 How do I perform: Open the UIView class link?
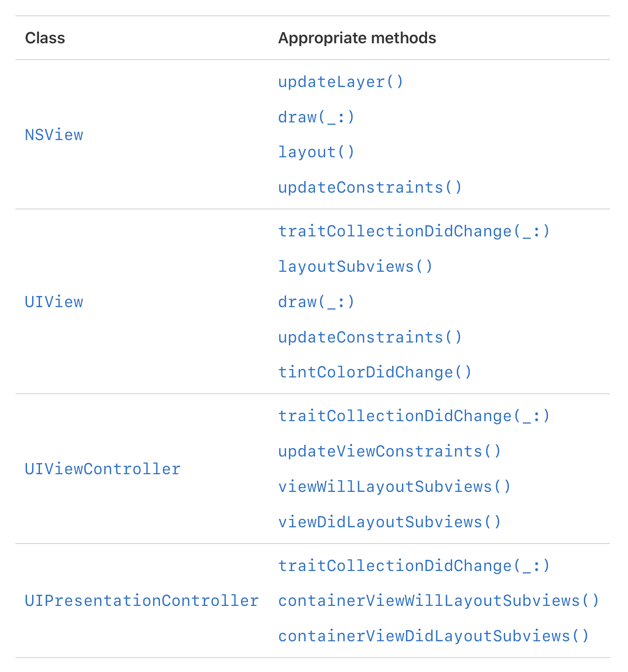(x=54, y=302)
